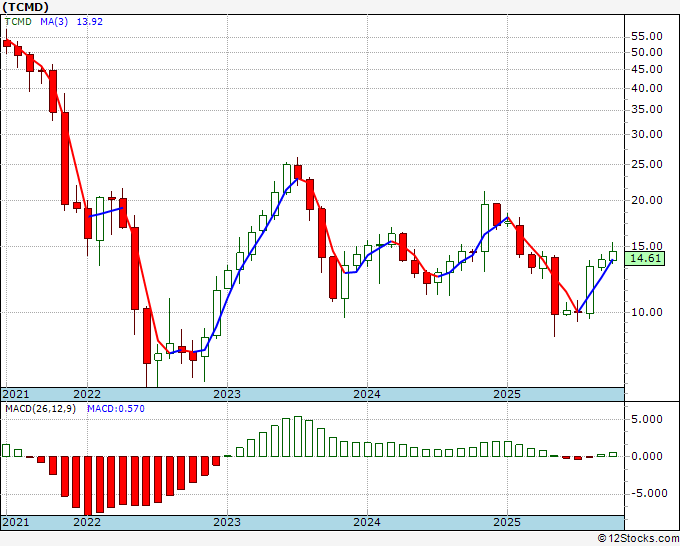Click 2025 on price chart time axis
Image resolution: width=680 pixels, height=546 pixels.
tap(507, 394)
